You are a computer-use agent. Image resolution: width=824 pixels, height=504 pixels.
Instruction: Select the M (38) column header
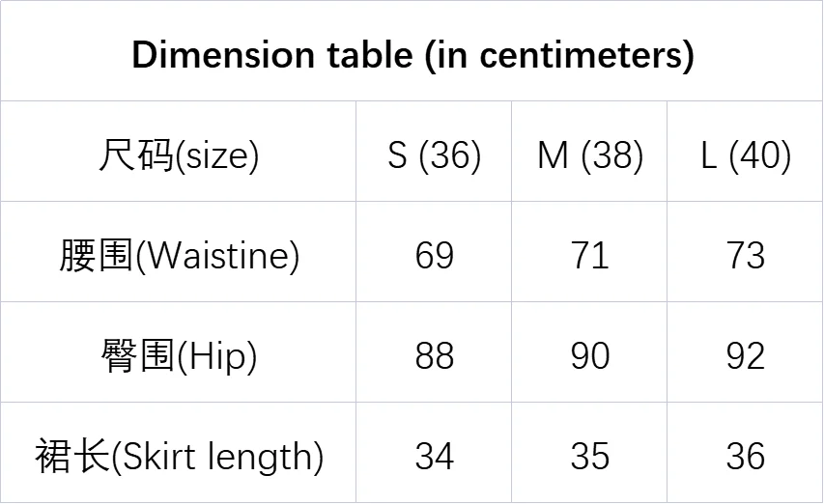click(x=589, y=155)
